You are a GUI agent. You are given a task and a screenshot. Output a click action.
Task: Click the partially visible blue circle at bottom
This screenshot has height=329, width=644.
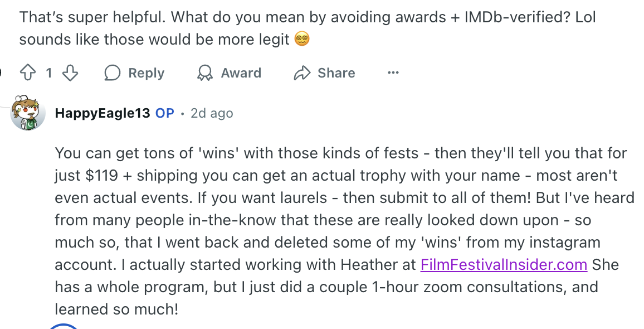(x=65, y=326)
